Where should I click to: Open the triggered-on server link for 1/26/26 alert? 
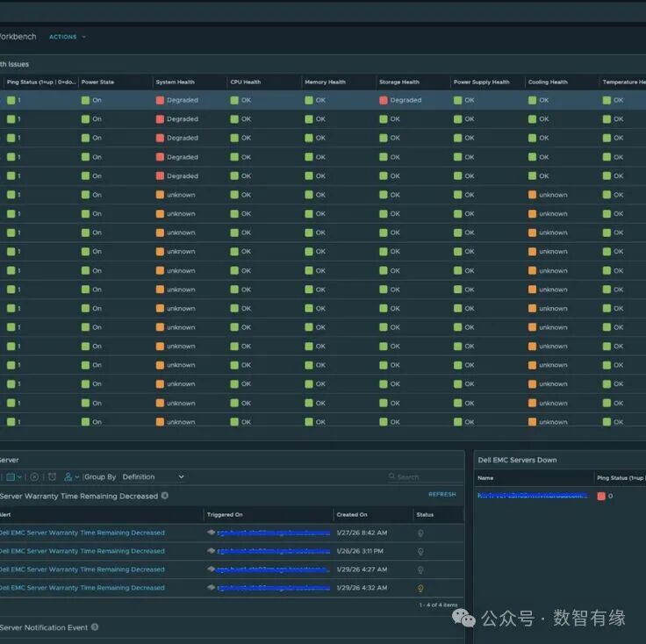coord(273,552)
